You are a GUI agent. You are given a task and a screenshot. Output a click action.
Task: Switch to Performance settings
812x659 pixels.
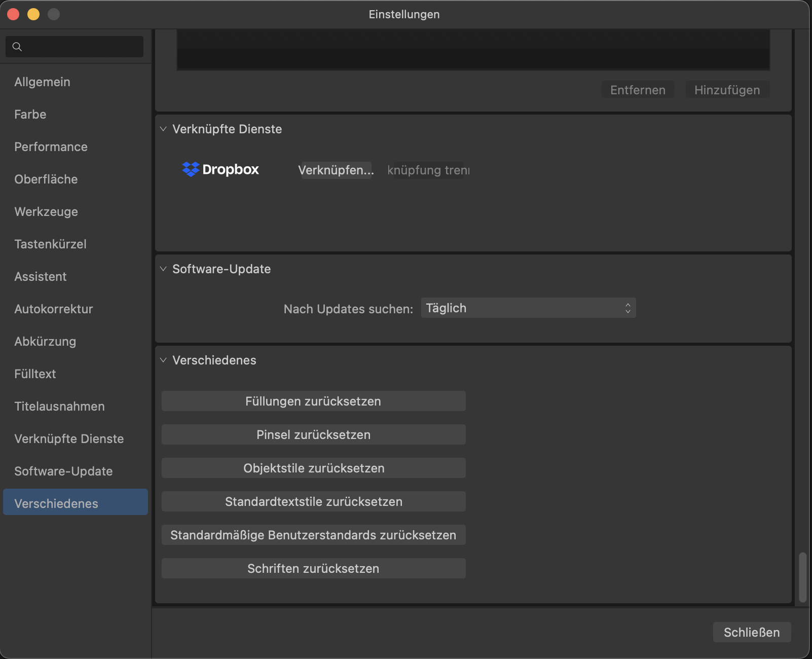(x=51, y=147)
